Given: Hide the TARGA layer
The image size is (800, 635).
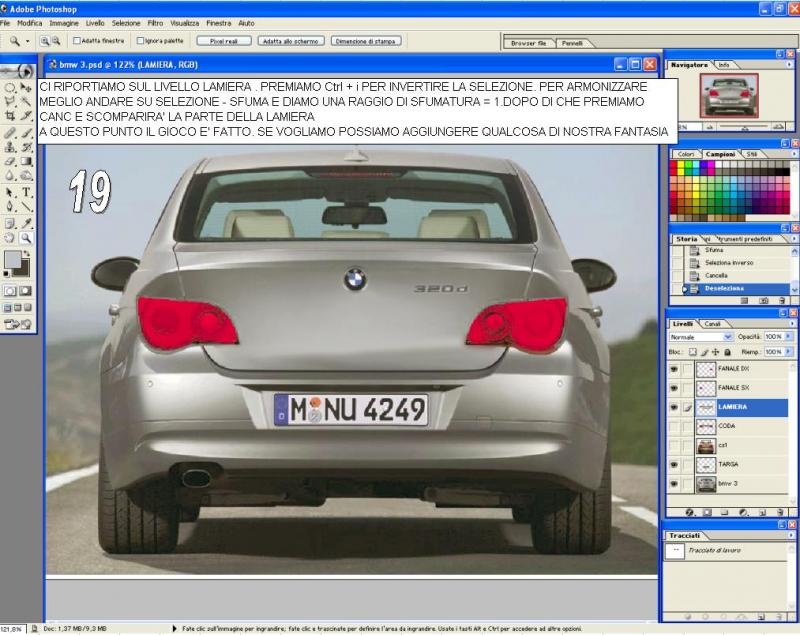Looking at the screenshot, I should coord(674,465).
